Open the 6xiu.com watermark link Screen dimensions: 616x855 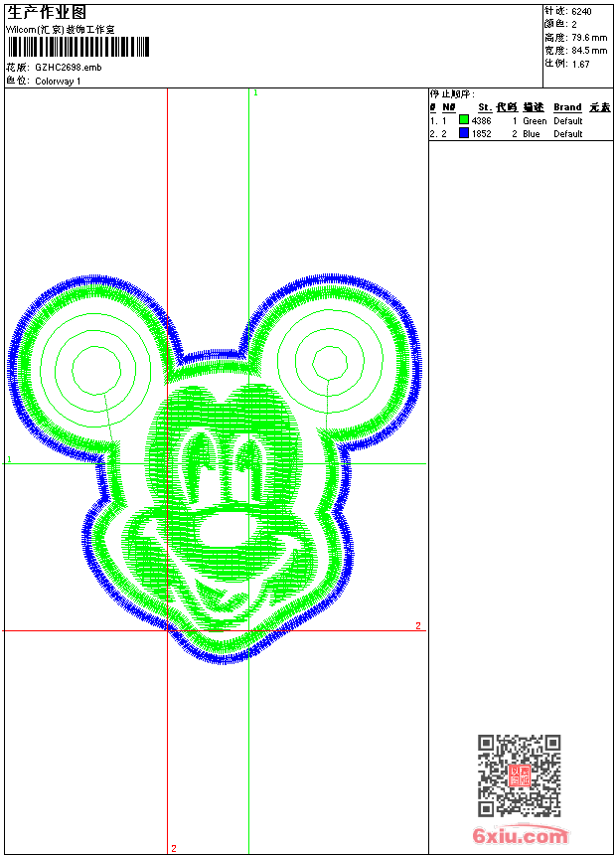521,835
